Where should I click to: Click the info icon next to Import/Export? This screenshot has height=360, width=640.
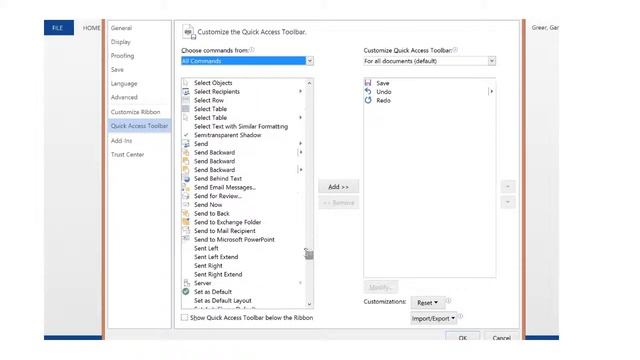tap(460, 316)
